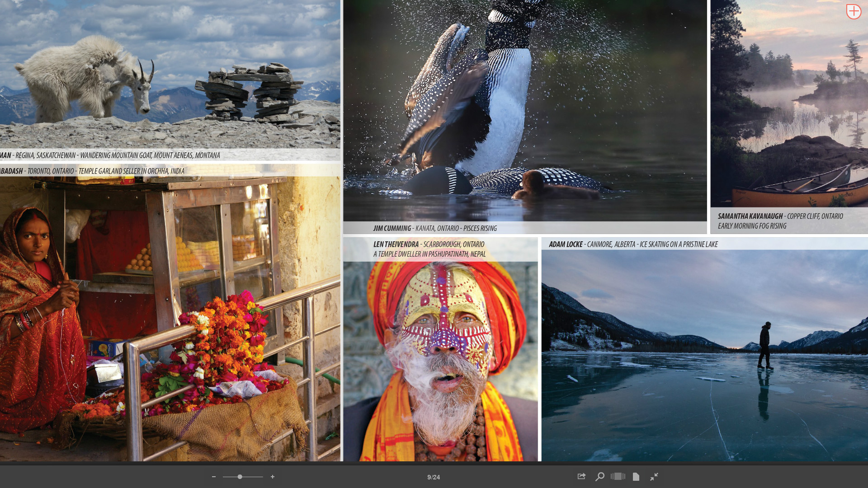This screenshot has height=488, width=868.
Task: Click the zoom out minus button
Action: [x=214, y=477]
